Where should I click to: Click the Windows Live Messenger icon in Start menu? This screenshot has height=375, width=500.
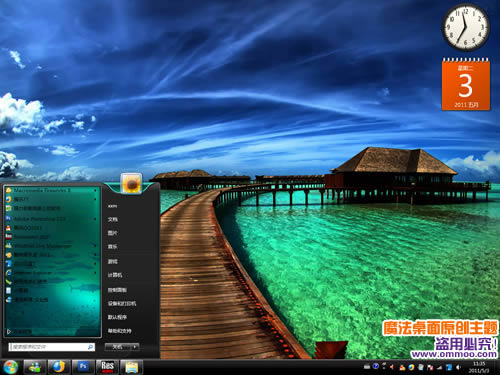pyautogui.click(x=9, y=246)
